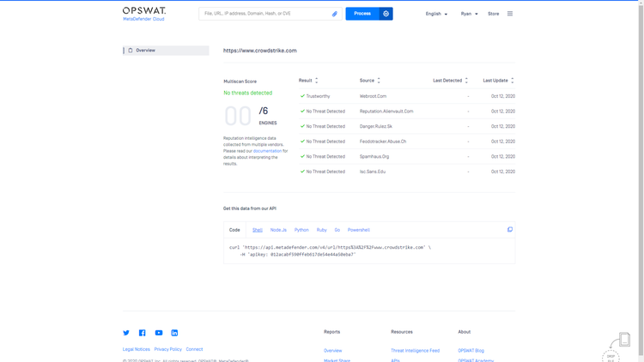Viewport: 644px width, 362px height.
Task: Open the Connect footer link
Action: 194,349
